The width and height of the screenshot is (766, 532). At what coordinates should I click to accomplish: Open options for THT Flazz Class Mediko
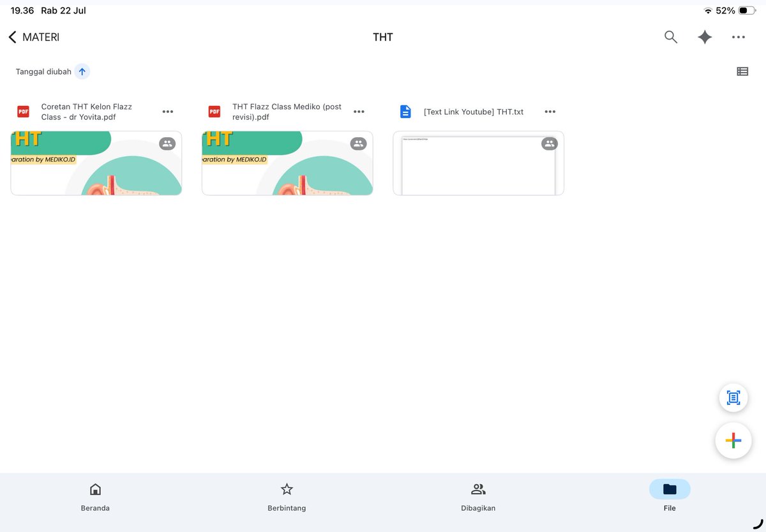pyautogui.click(x=359, y=112)
